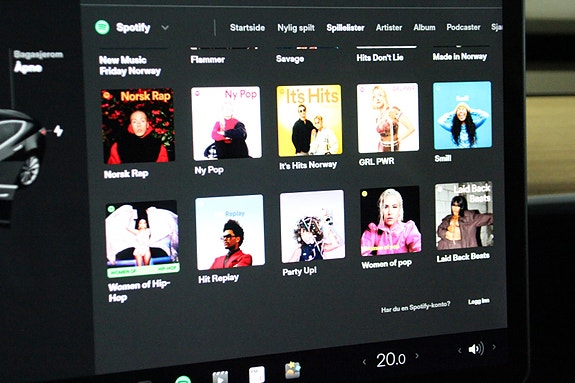
Task: Tap the 20.0 temperature value
Action: pos(391,359)
